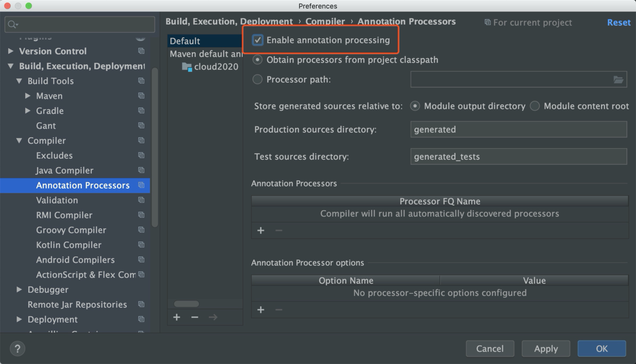This screenshot has height=364, width=636.
Task: Toggle Enable annotation processing checkbox
Action: pos(258,40)
